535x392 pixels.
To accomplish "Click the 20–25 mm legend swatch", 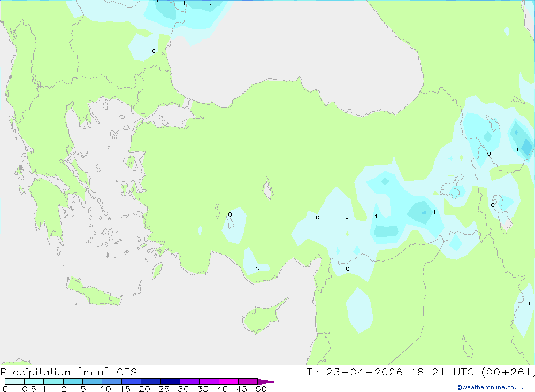I will click(x=150, y=381).
